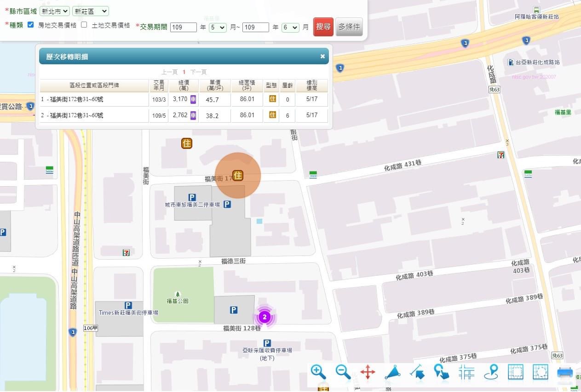Click the green 福基里 village label
The height and width of the screenshot is (392, 581).
[x=563, y=112]
